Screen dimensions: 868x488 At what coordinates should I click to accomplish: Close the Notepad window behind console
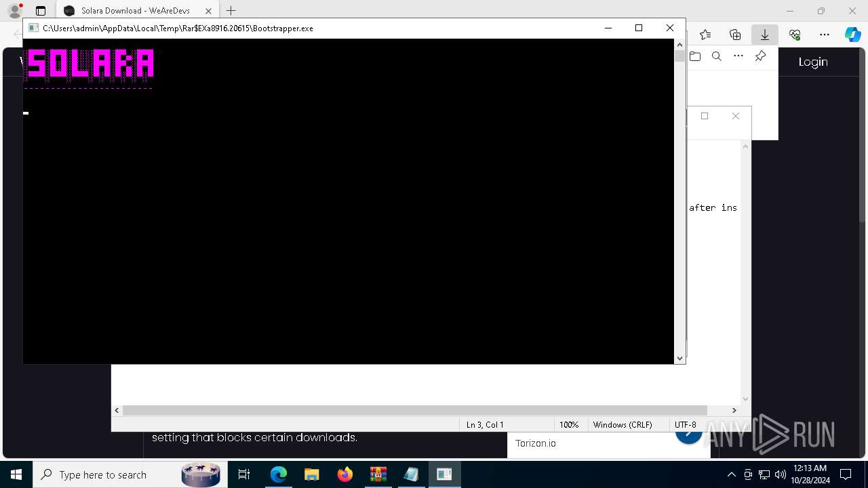point(736,116)
